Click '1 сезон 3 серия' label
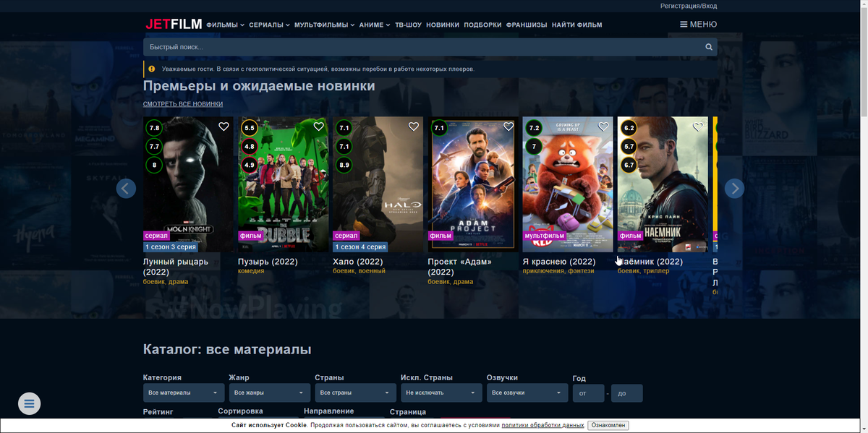Screen dimensions: 868x433 tap(171, 246)
